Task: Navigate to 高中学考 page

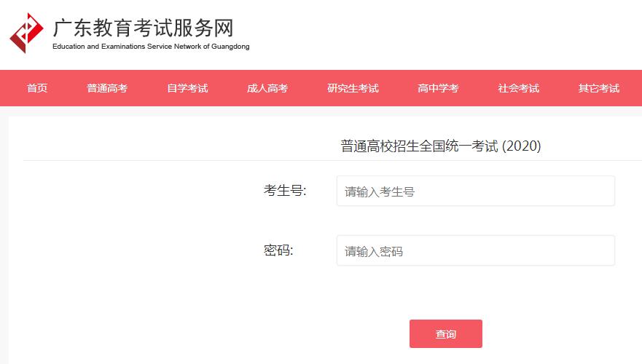Action: coord(438,88)
